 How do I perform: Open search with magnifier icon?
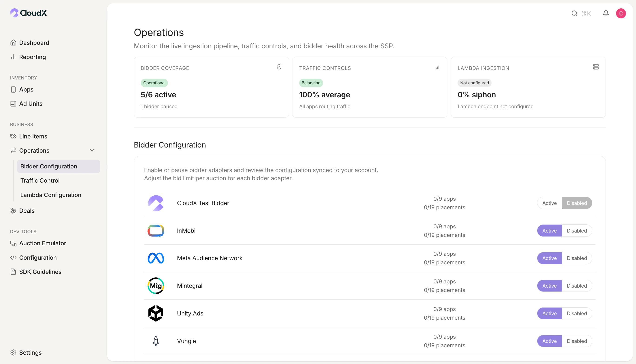coord(574,13)
